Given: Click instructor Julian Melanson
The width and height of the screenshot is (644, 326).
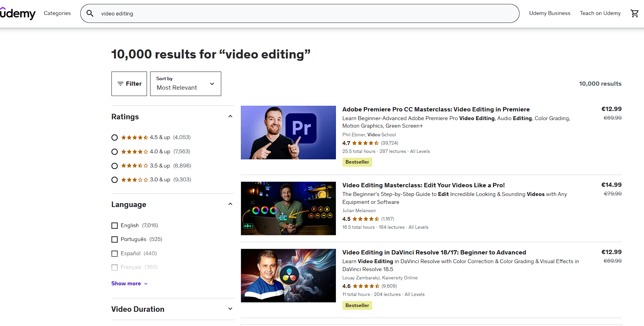Looking at the screenshot, I should pyautogui.click(x=359, y=211).
